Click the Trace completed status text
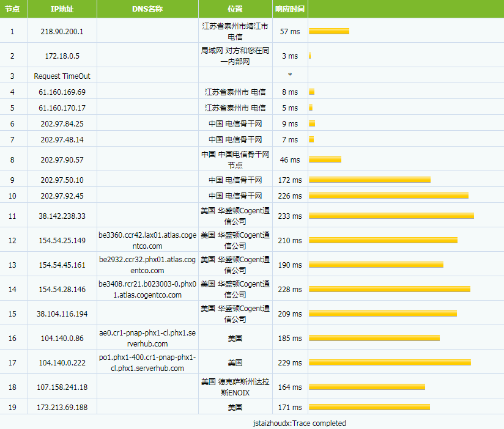The height and width of the screenshot is (429, 504). pos(300,423)
